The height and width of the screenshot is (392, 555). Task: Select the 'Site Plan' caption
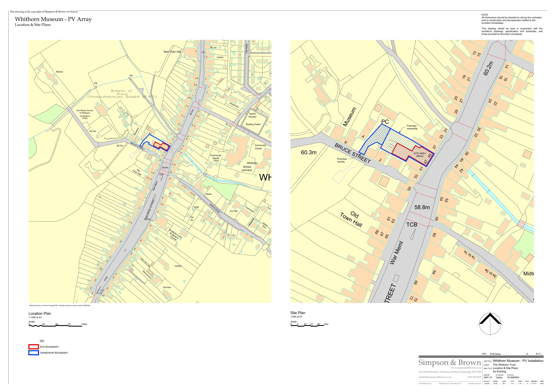[298, 313]
